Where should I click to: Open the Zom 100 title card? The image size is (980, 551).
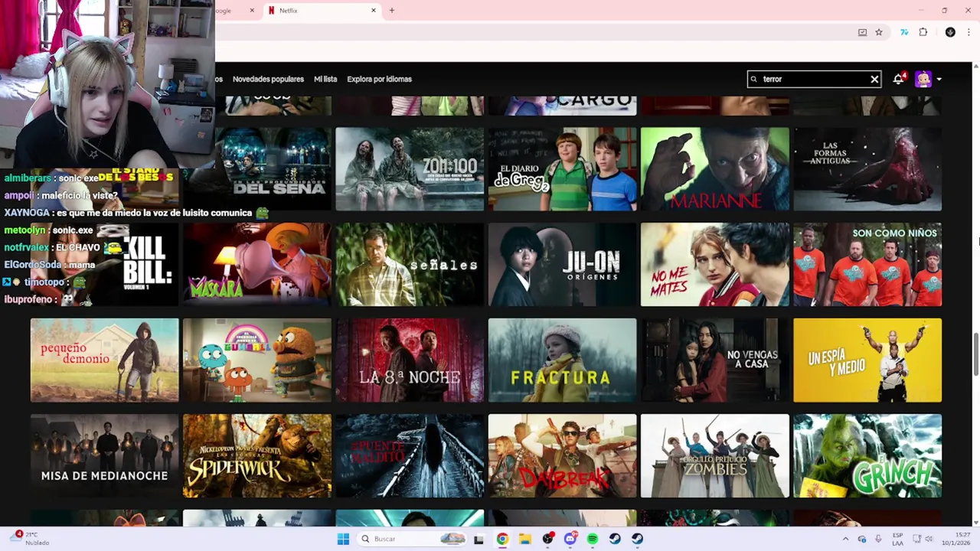coord(410,169)
